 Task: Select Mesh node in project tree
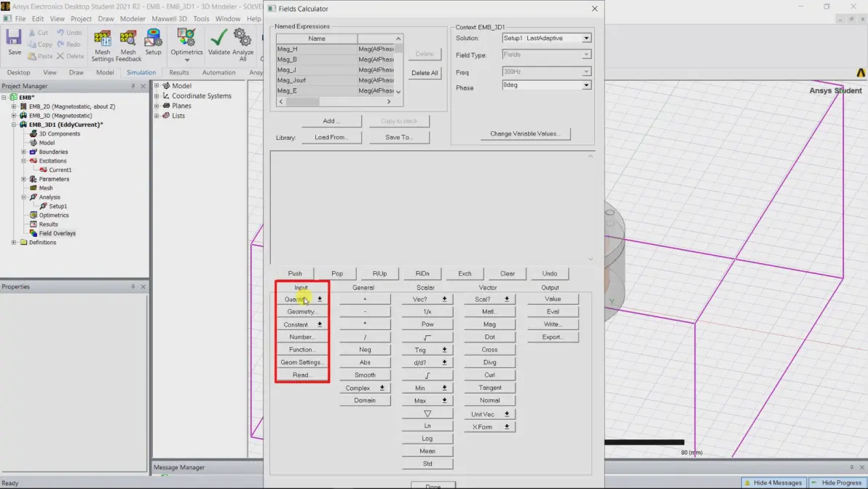tap(46, 188)
